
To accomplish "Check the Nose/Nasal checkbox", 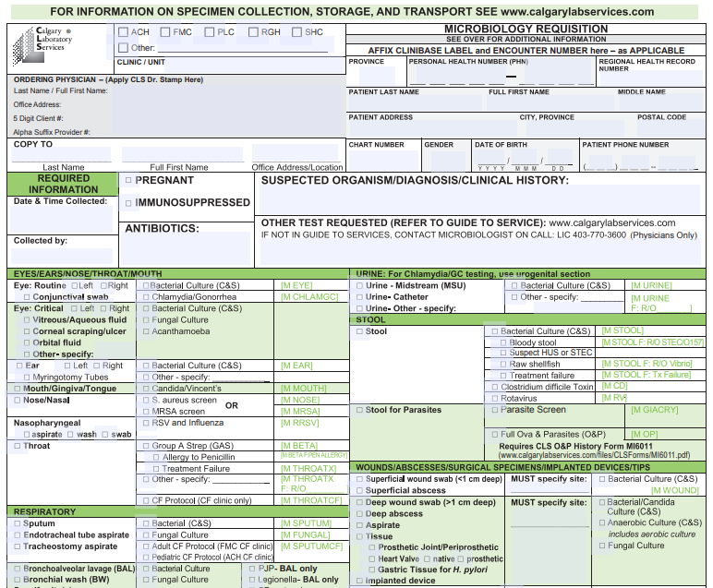I will pos(18,401).
